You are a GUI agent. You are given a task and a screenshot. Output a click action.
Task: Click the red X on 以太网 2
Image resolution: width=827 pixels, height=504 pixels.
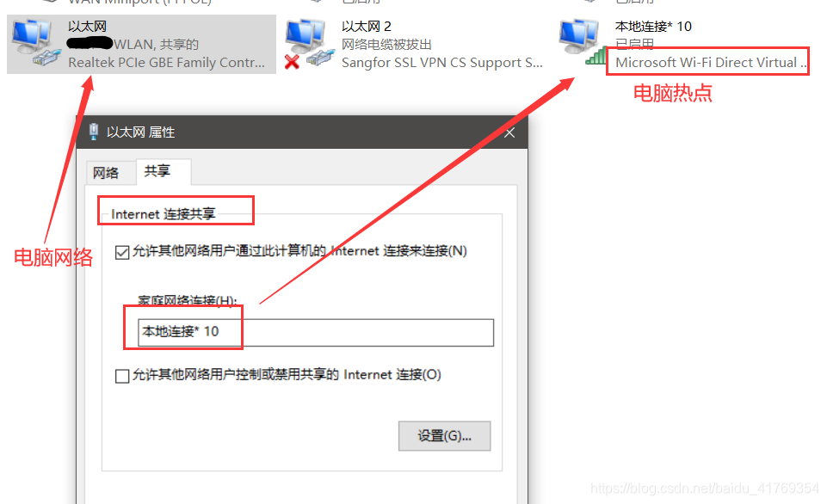[x=292, y=62]
